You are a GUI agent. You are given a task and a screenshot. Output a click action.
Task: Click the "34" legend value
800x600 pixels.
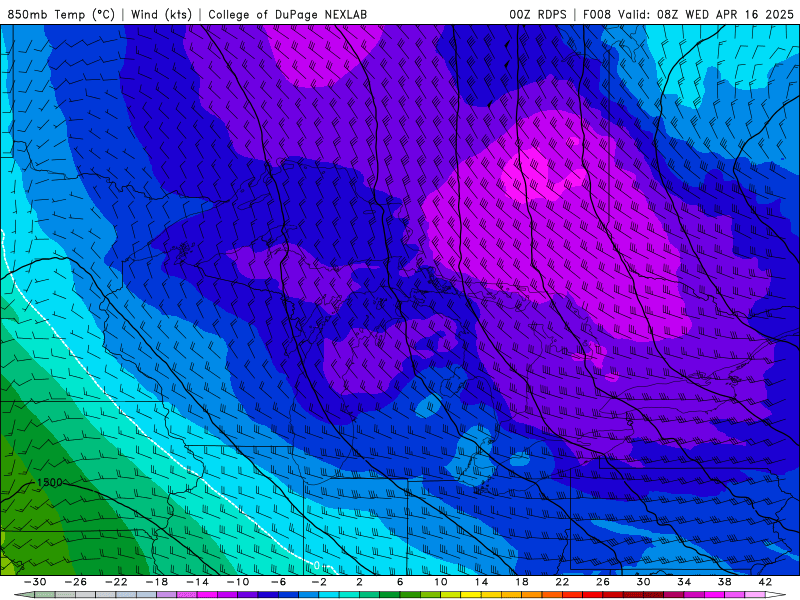(x=684, y=582)
